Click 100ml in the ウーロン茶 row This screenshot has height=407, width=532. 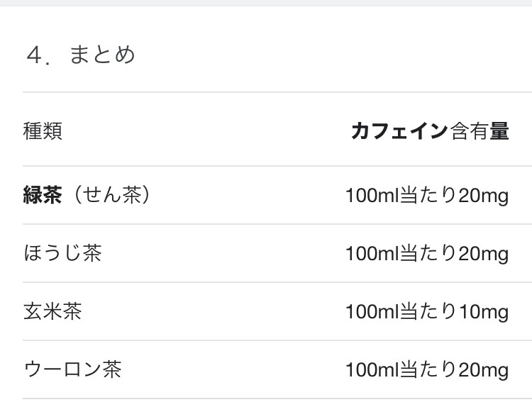(372, 370)
